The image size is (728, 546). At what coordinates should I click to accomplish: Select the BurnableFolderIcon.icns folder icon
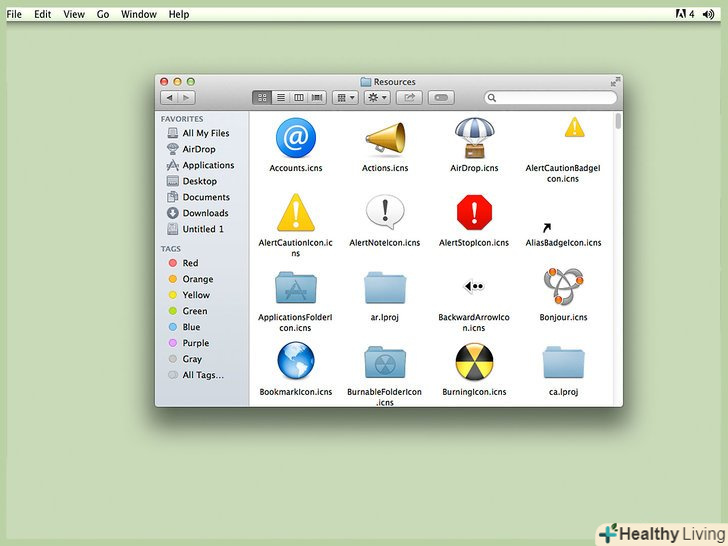(385, 362)
